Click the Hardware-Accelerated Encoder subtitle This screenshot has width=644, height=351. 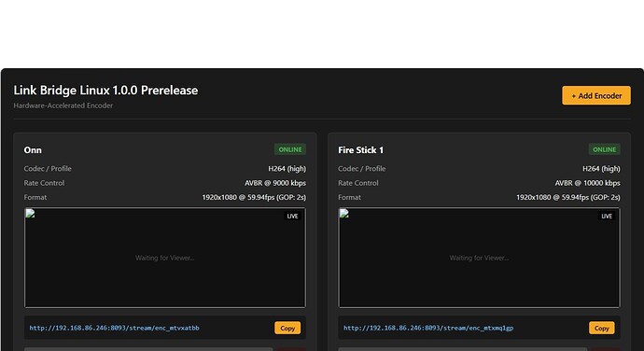click(x=63, y=105)
